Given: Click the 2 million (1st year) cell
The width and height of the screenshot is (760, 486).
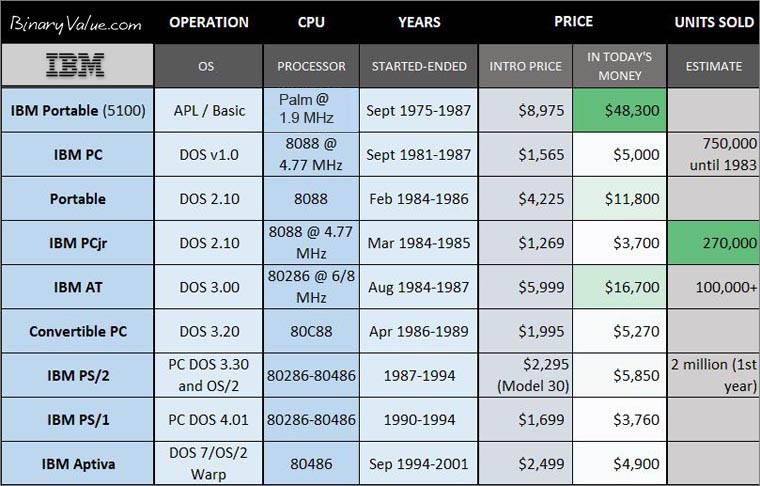Looking at the screenshot, I should (714, 374).
